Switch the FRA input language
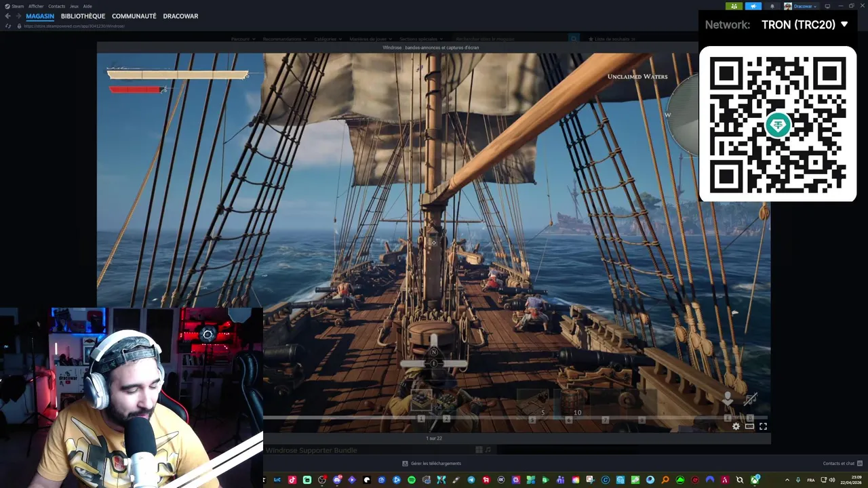Viewport: 868px width, 488px height. [811, 480]
